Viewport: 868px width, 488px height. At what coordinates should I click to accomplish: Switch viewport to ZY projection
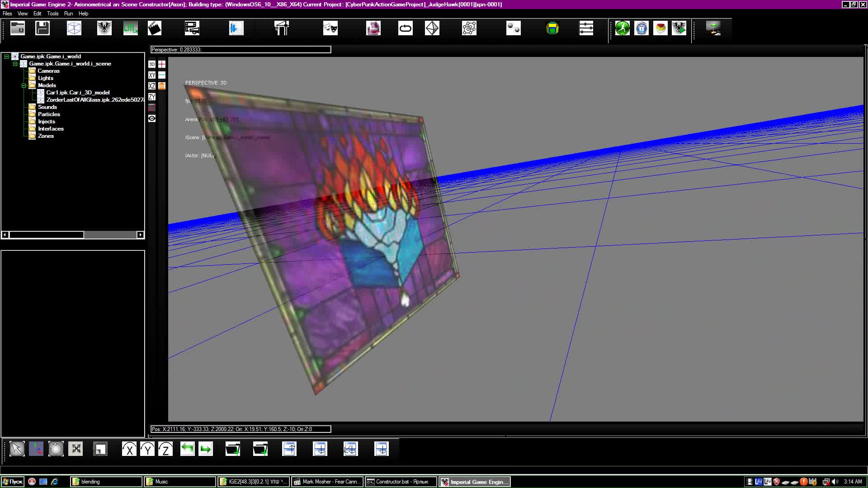pyautogui.click(x=152, y=97)
